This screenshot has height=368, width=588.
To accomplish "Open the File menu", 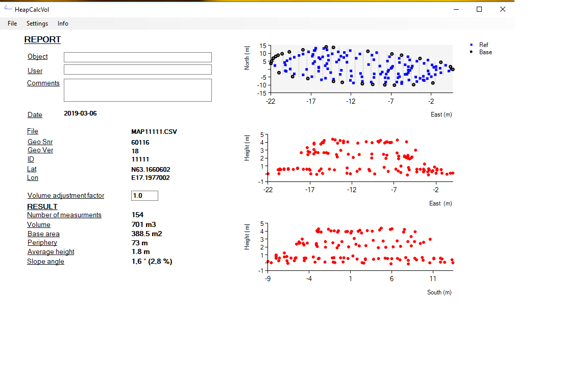I will [12, 24].
